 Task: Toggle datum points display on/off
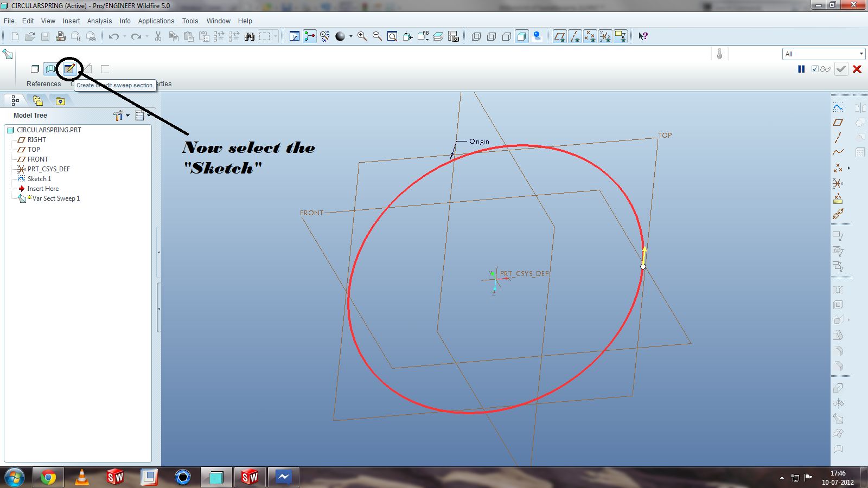click(x=590, y=36)
